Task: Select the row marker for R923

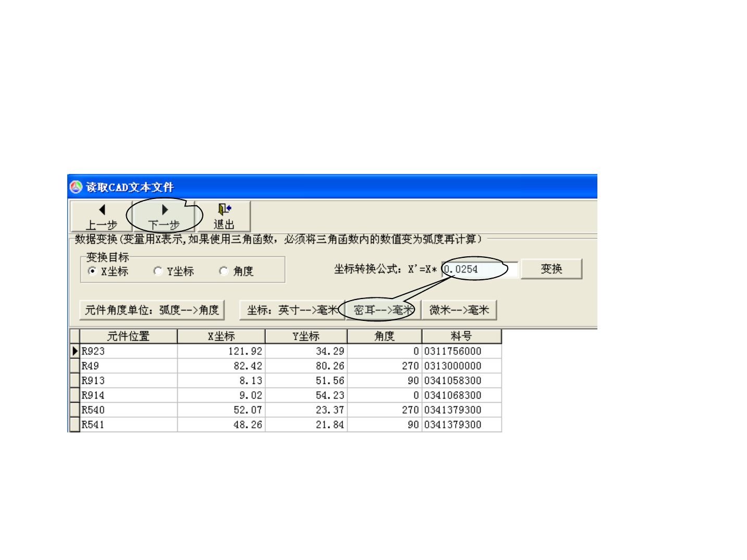Action: coord(75,351)
